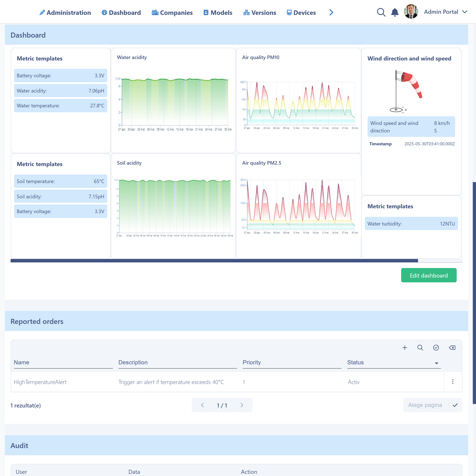The height and width of the screenshot is (476, 476).
Task: Show more navigation items with right chevron
Action: click(331, 12)
